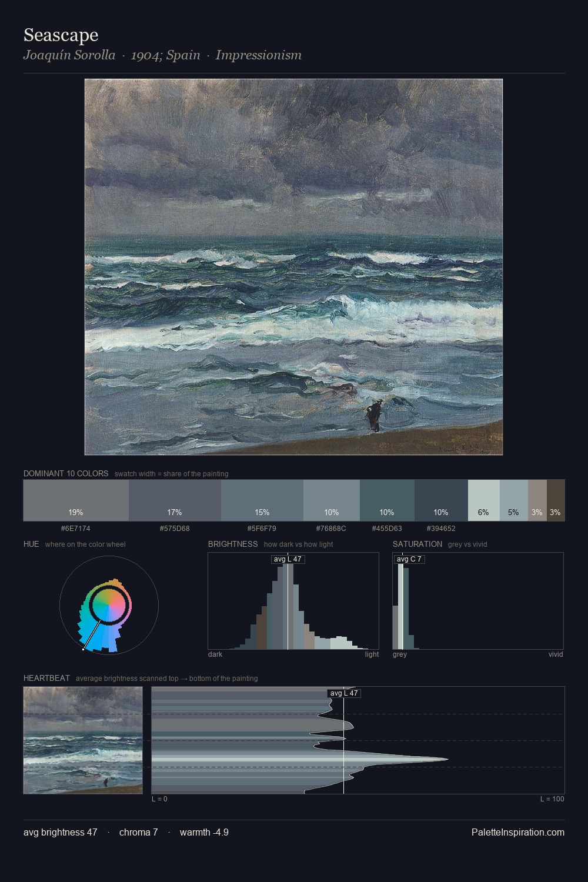
Task: Click the 'HUE' section heading
Action: 31,544
